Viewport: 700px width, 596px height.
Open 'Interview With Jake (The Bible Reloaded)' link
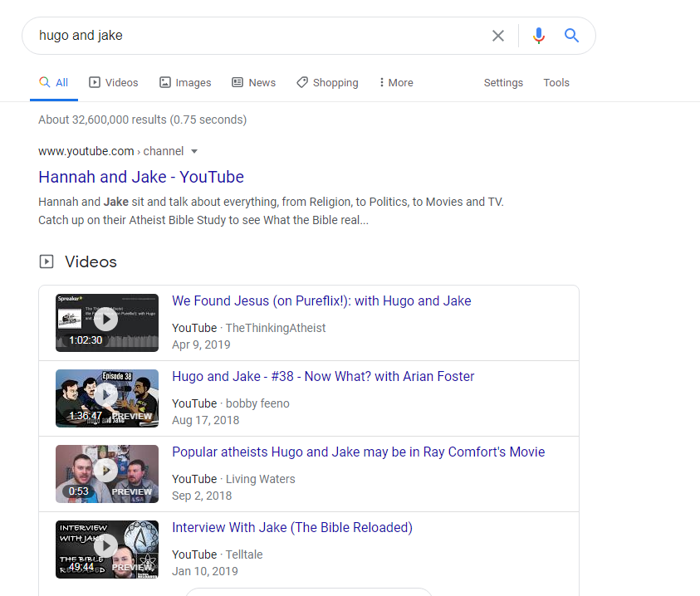(x=292, y=527)
